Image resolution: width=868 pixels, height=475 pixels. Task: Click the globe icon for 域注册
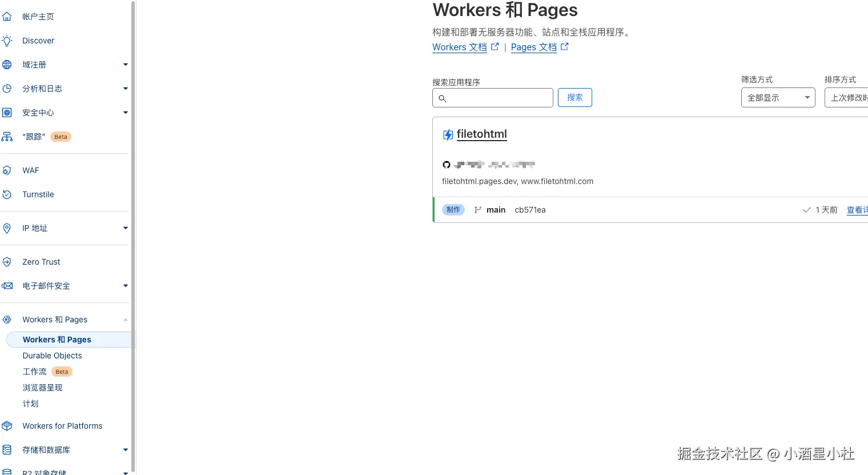[7, 65]
